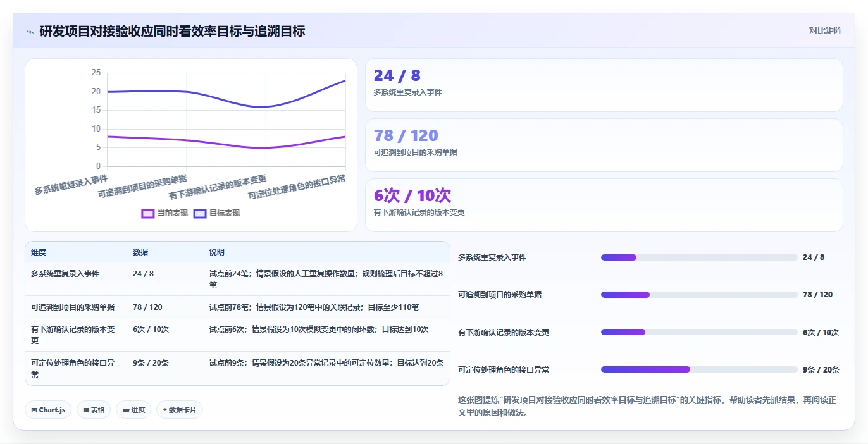The width and height of the screenshot is (868, 444).
Task: Click the table data cell 6次 / 10次
Action: click(151, 330)
